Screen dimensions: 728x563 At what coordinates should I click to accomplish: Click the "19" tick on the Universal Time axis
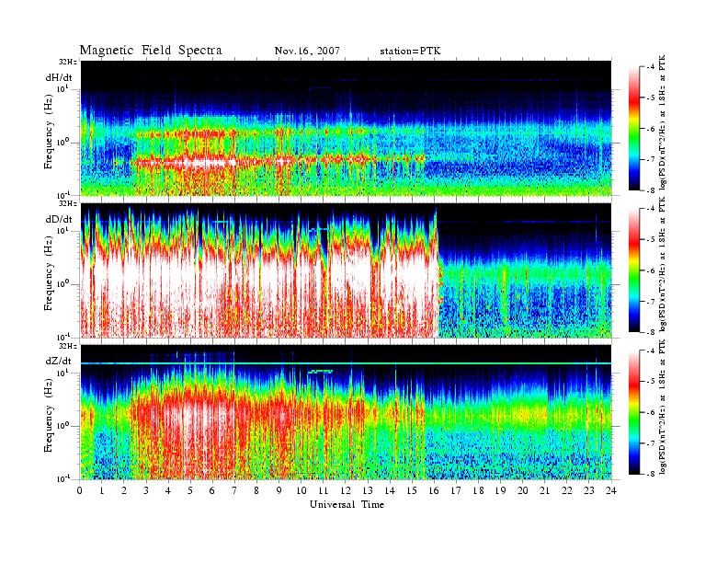500,490
